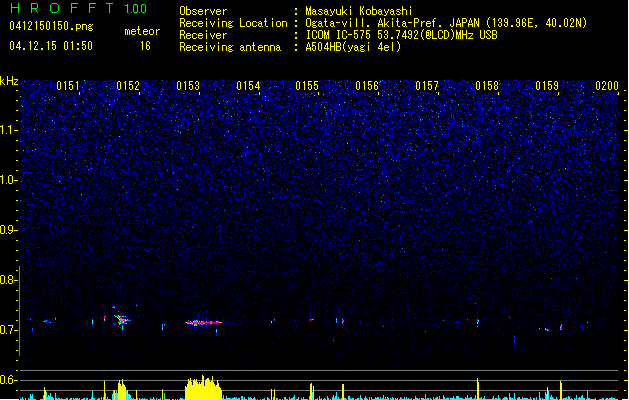Click the 0152 time marker

pos(128,86)
